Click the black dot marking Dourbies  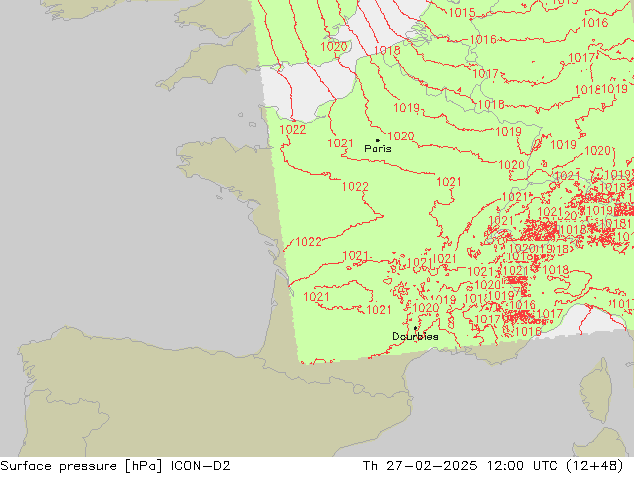tap(415, 328)
